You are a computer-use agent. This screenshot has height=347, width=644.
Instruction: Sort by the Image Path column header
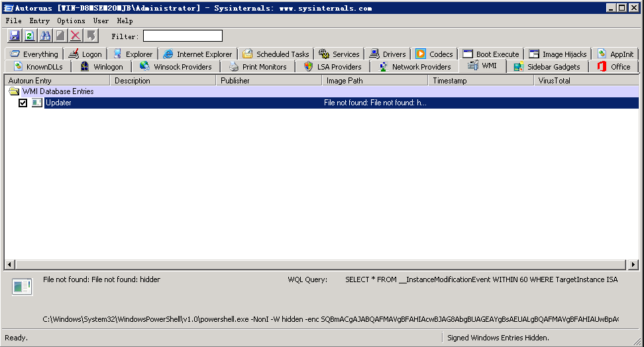(375, 81)
